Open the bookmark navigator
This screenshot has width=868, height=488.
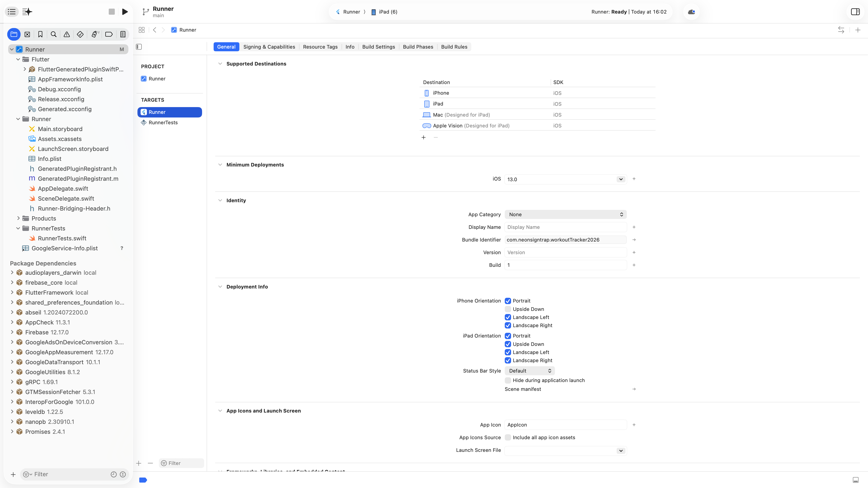40,34
